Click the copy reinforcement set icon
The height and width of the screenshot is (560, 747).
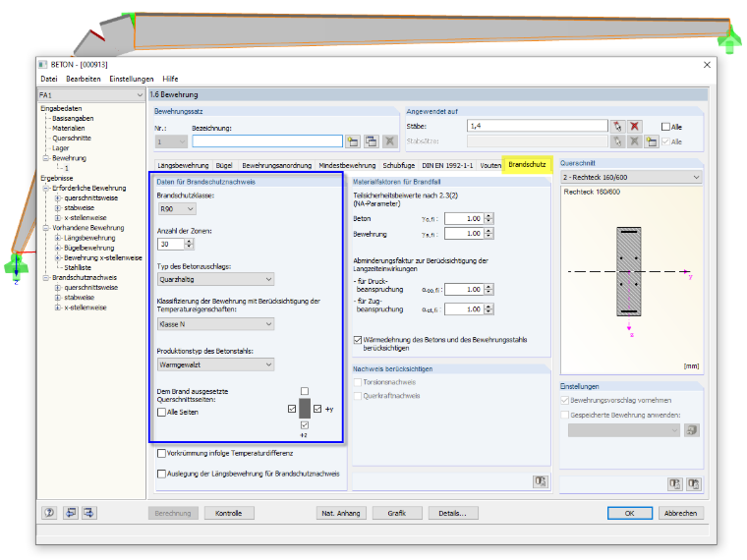(372, 141)
